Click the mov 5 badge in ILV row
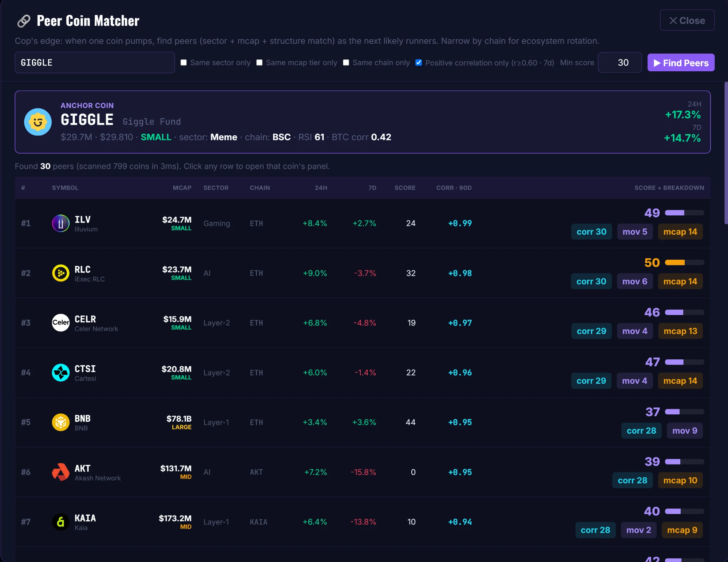 [x=635, y=232]
